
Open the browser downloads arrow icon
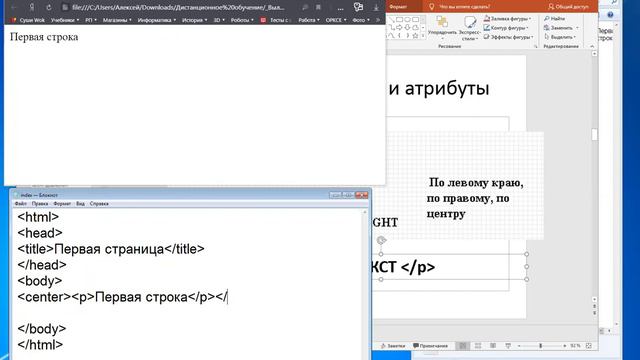376,7
